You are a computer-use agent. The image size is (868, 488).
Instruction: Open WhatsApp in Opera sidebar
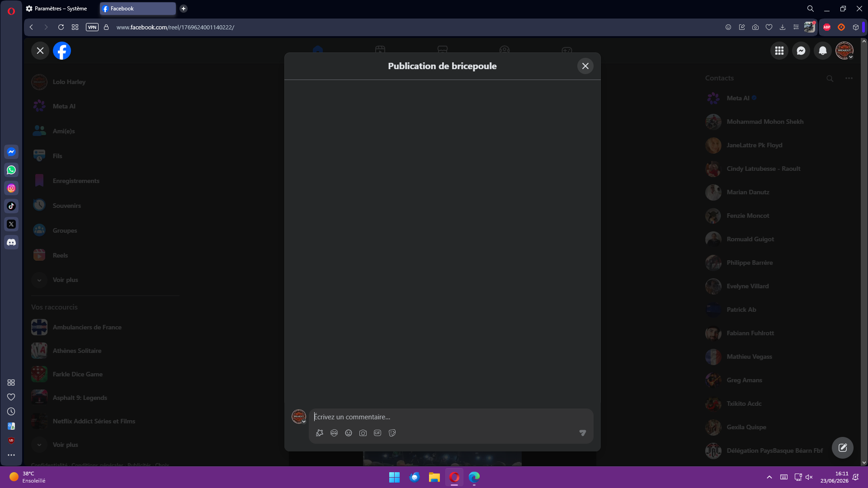[11, 170]
